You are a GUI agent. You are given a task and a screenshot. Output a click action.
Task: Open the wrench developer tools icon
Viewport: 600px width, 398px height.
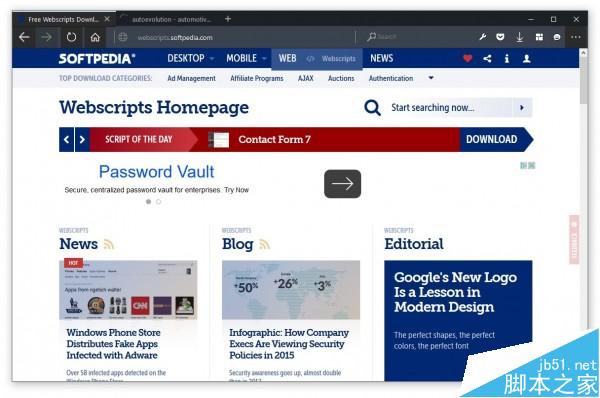pos(483,37)
